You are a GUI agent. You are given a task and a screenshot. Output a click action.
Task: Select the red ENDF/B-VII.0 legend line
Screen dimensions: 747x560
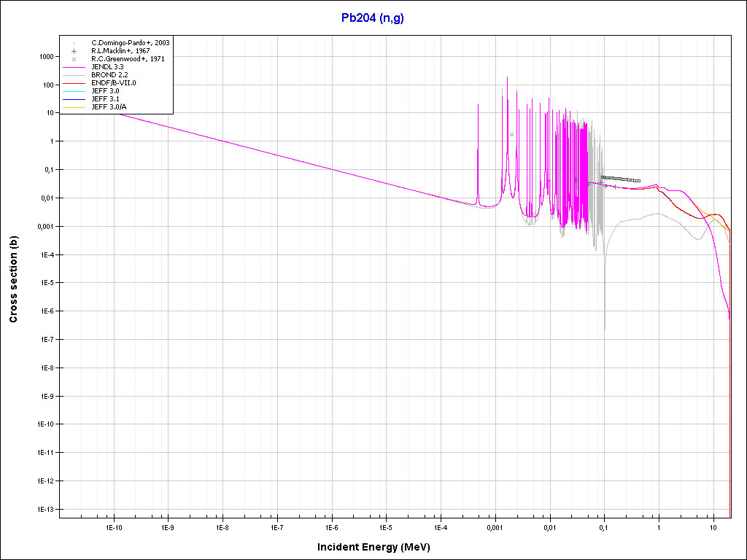click(x=74, y=83)
